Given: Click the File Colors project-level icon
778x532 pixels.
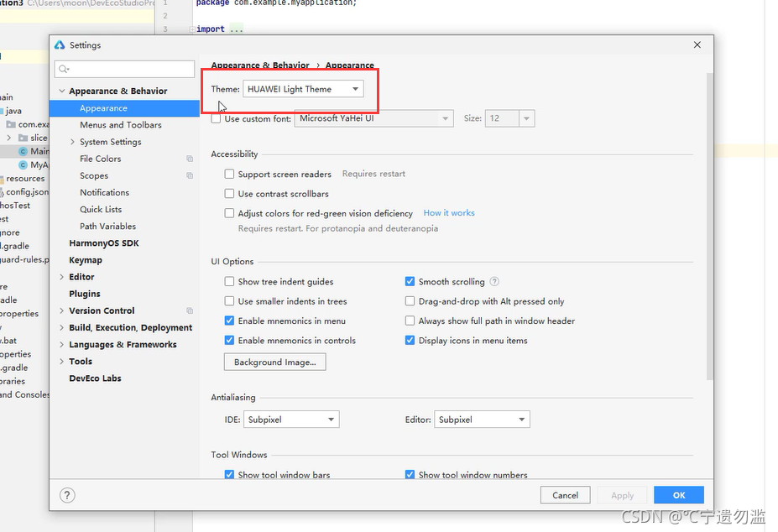Looking at the screenshot, I should pyautogui.click(x=190, y=159).
